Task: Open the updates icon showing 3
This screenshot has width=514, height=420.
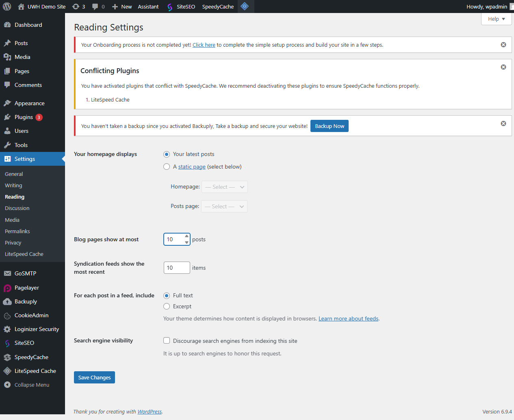Action: point(76,6)
